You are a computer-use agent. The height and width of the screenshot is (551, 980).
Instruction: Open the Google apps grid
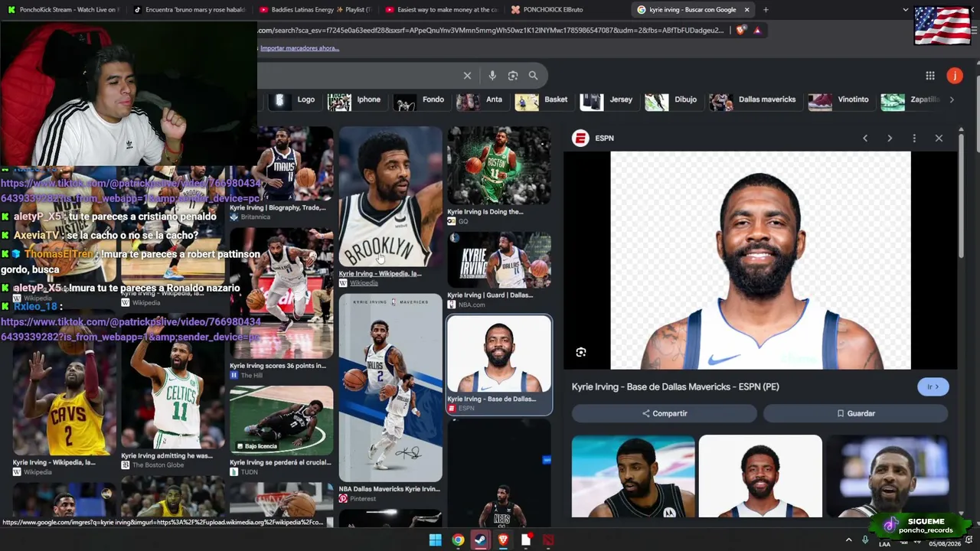(x=930, y=76)
